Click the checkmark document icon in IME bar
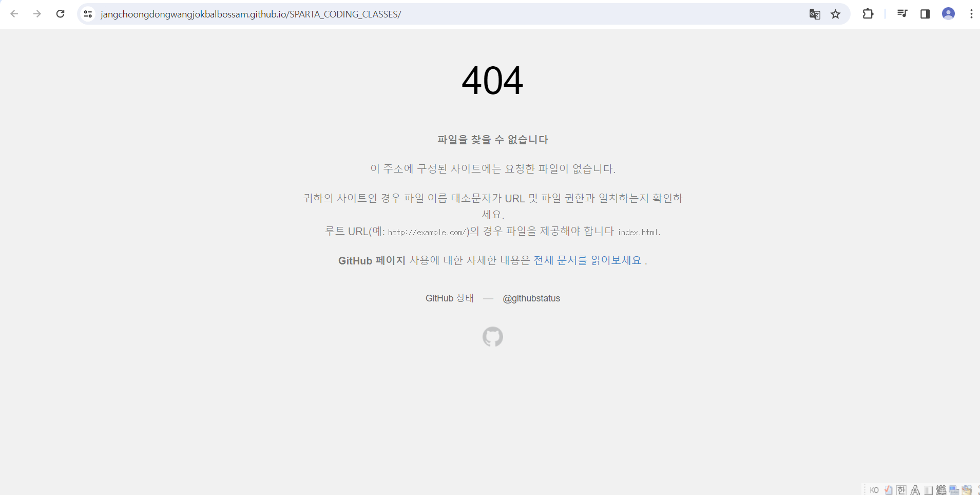The height and width of the screenshot is (495, 980). (888, 490)
